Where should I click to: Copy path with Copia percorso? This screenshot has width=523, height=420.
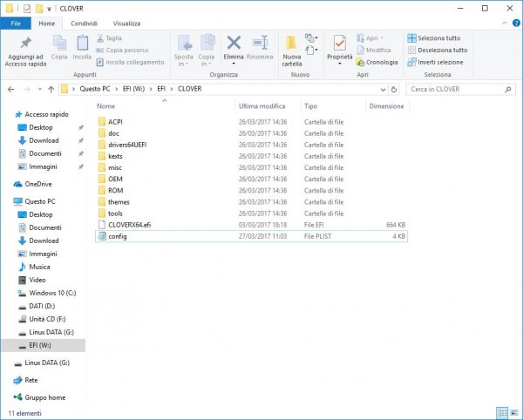pos(122,51)
